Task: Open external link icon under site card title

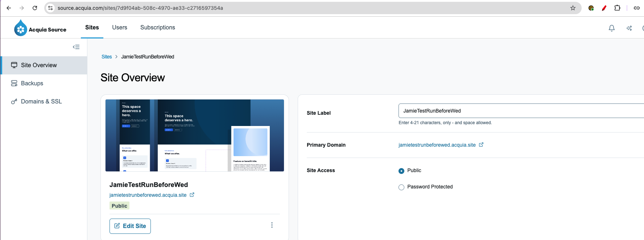Action: coord(192,195)
